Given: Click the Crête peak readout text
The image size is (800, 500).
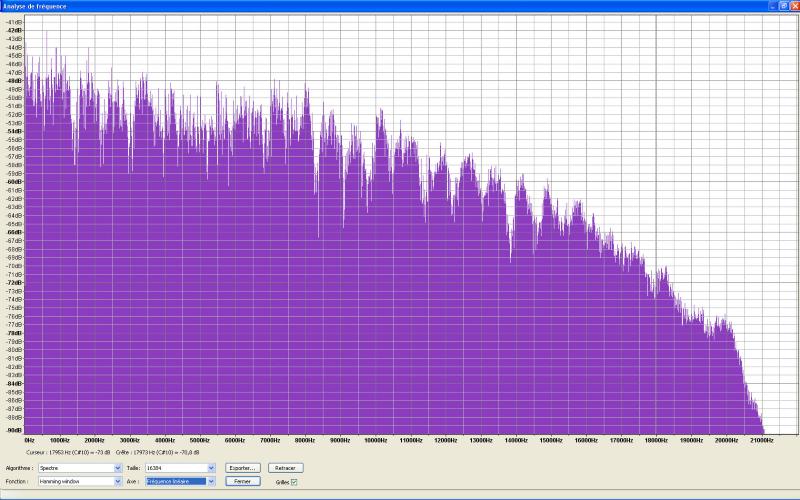Looking at the screenshot, I should pyautogui.click(x=157, y=453).
